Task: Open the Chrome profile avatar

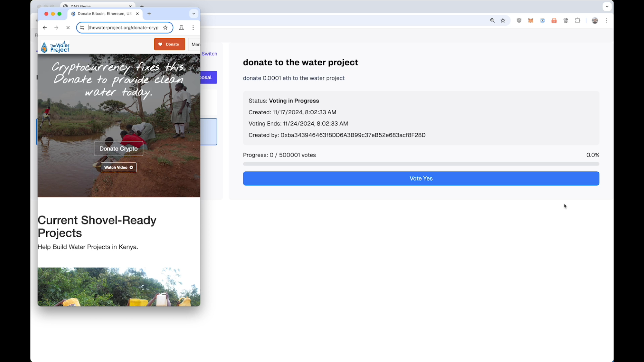Action: (x=595, y=20)
